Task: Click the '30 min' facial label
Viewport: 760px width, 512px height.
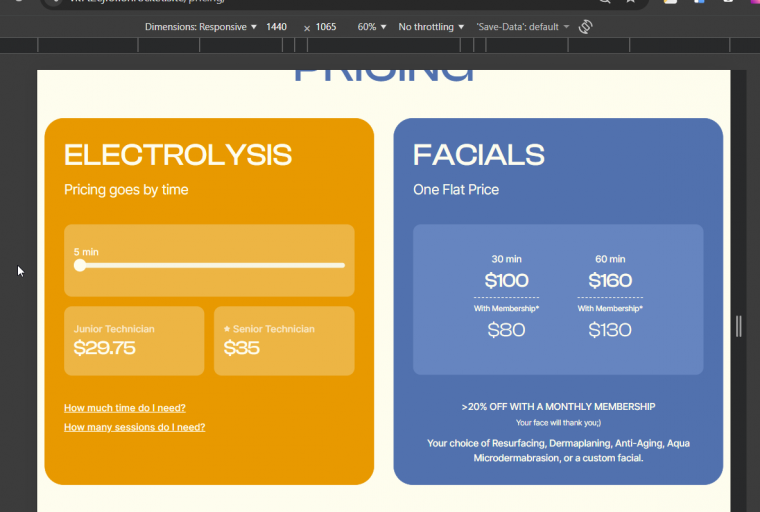Action: 507,259
